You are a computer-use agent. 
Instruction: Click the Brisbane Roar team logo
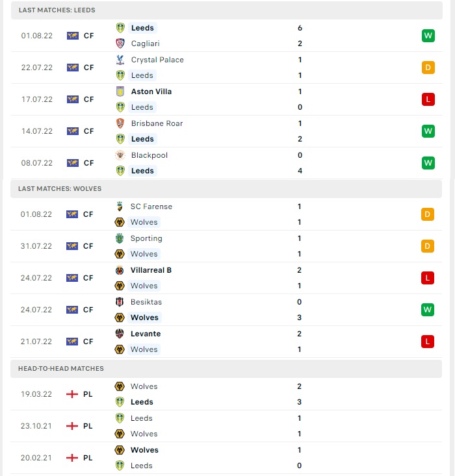pyautogui.click(x=120, y=123)
